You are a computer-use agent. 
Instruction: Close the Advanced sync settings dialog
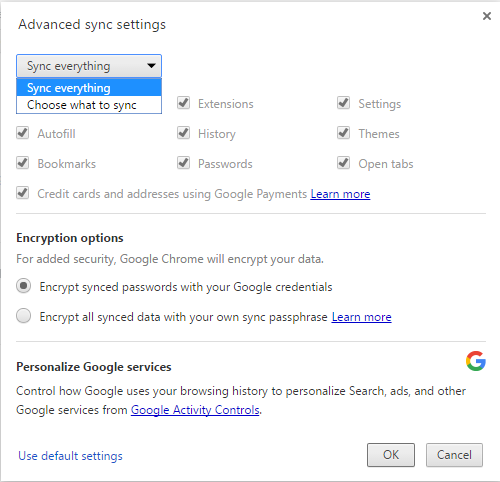coord(487,16)
